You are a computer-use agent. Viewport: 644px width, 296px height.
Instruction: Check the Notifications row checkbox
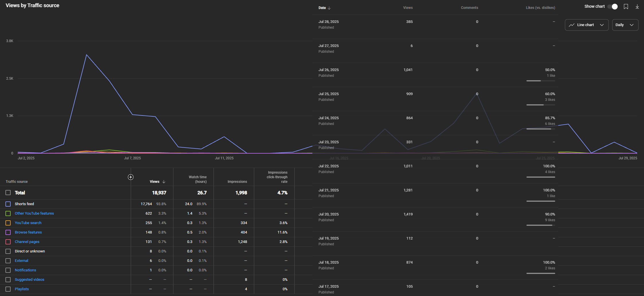pos(8,270)
